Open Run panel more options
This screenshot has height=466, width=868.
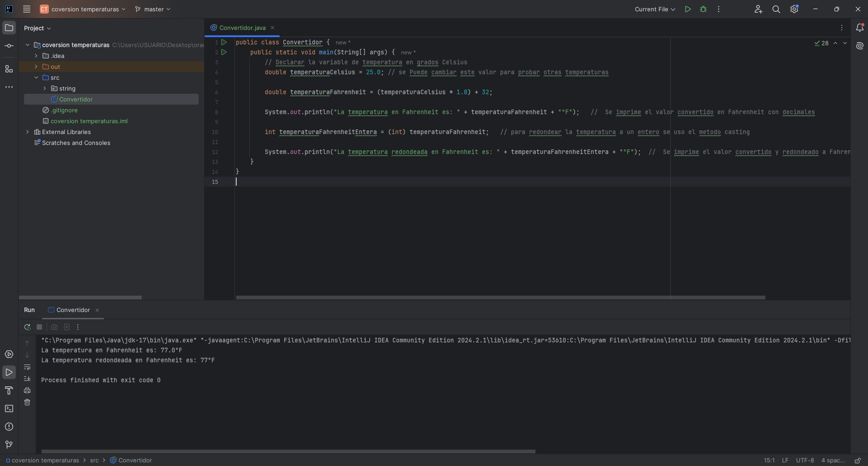[x=78, y=327]
